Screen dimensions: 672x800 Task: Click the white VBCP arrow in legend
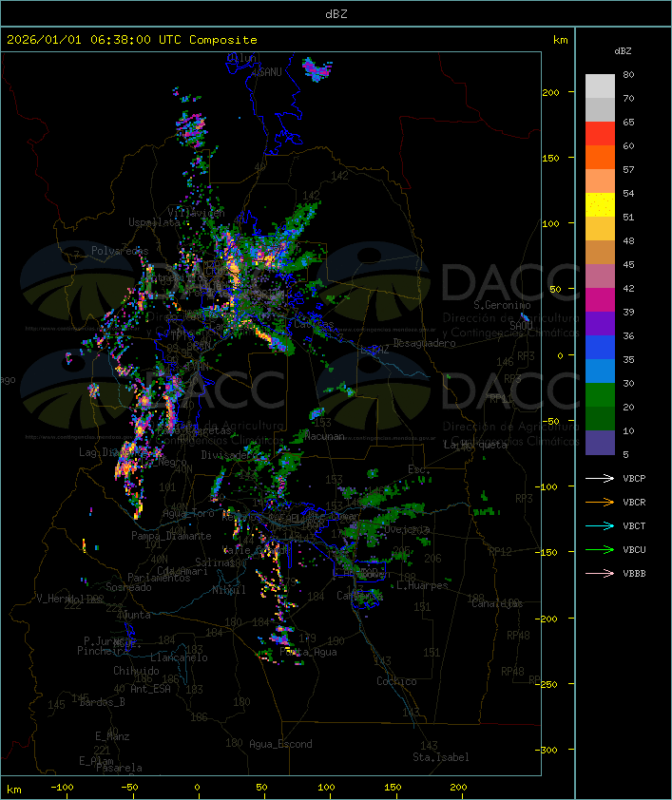(600, 479)
